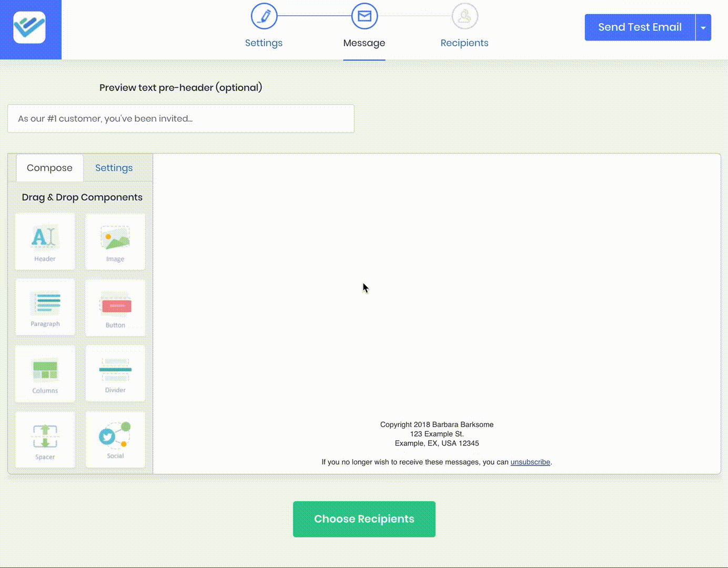Screen dimensions: 728x568
Task: Expand the Send Test Email dropdown arrow
Action: coord(703,27)
